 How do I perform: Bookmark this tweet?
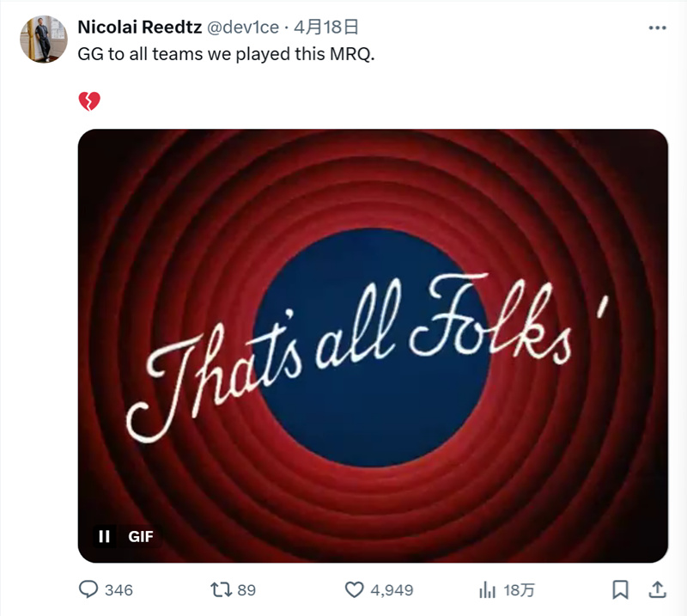(620, 589)
